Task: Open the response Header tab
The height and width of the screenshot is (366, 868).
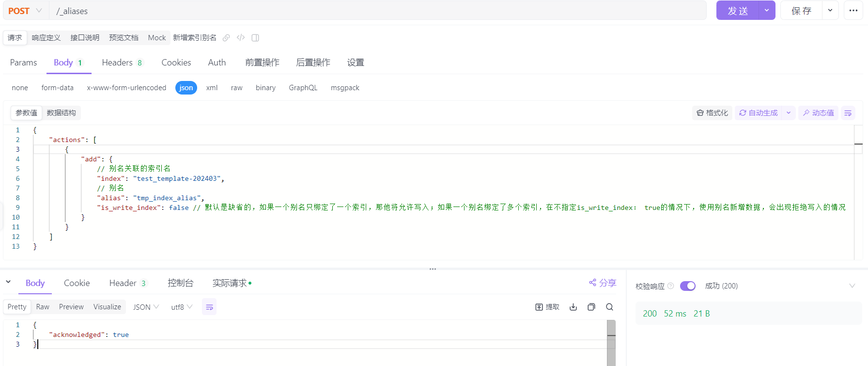Action: (127, 283)
